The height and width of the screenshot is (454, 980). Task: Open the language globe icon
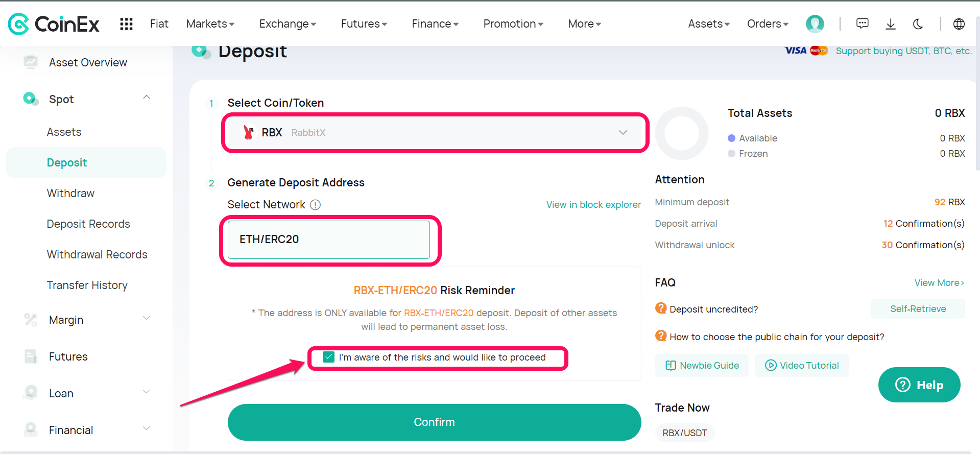tap(959, 24)
